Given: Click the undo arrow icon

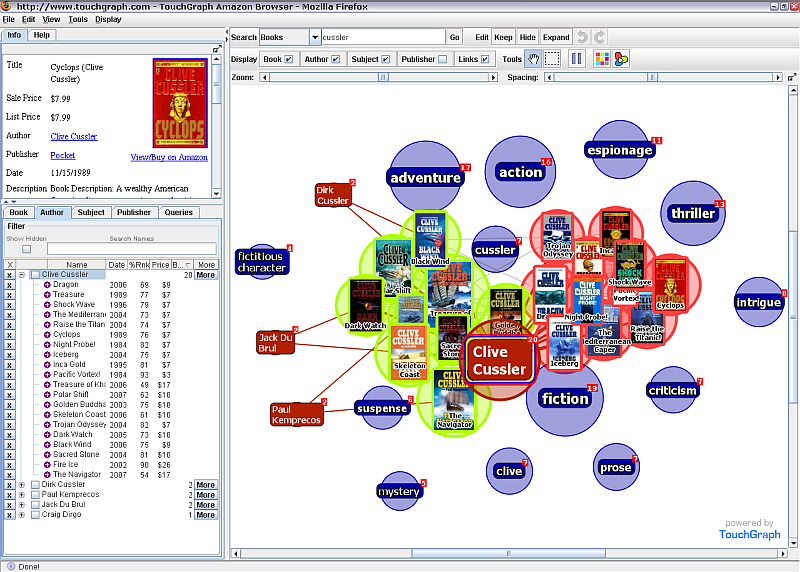Looking at the screenshot, I should [582, 37].
